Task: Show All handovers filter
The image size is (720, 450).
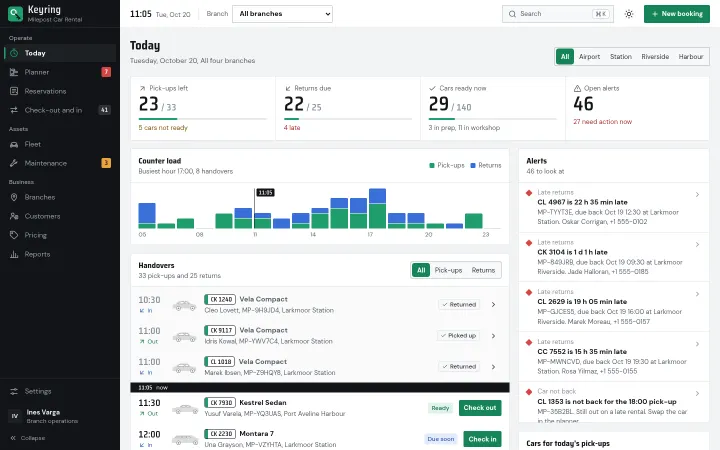Action: coord(421,270)
